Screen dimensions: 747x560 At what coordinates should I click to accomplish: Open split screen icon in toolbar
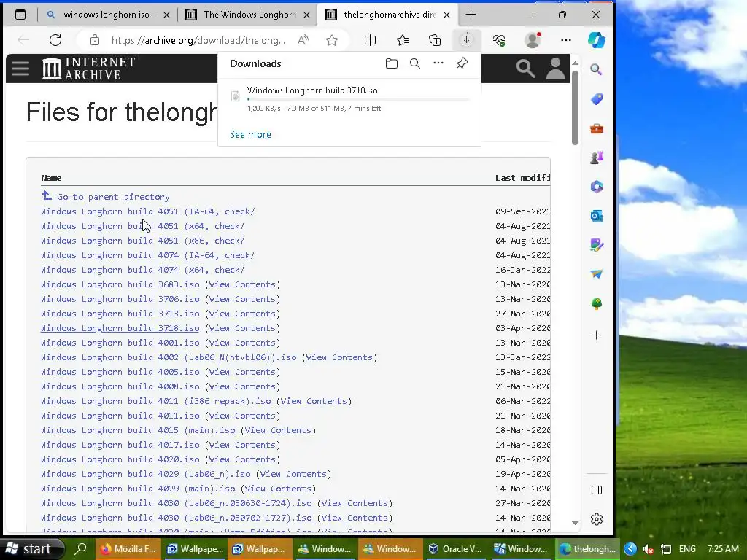point(370,40)
